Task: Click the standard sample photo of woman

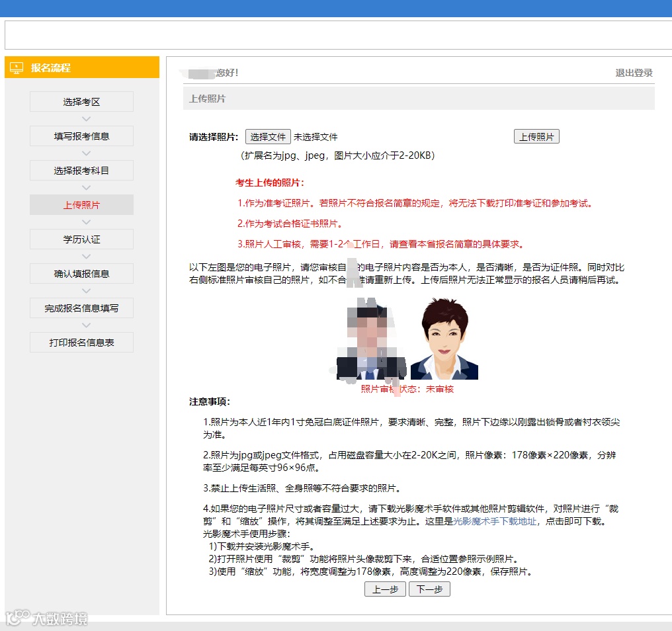Action: pyautogui.click(x=444, y=339)
